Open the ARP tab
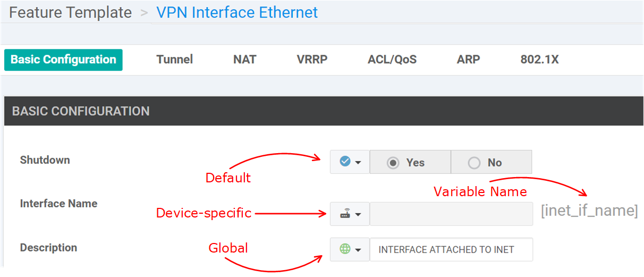Viewport: 644px width, 277px height. coord(468,60)
